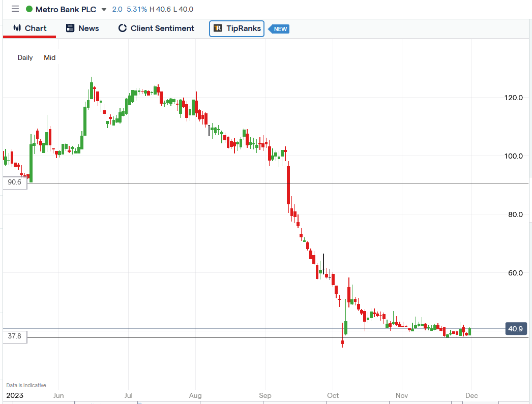This screenshot has width=532, height=404.
Task: Click the candlestick Chart tab icon
Action: (17, 28)
